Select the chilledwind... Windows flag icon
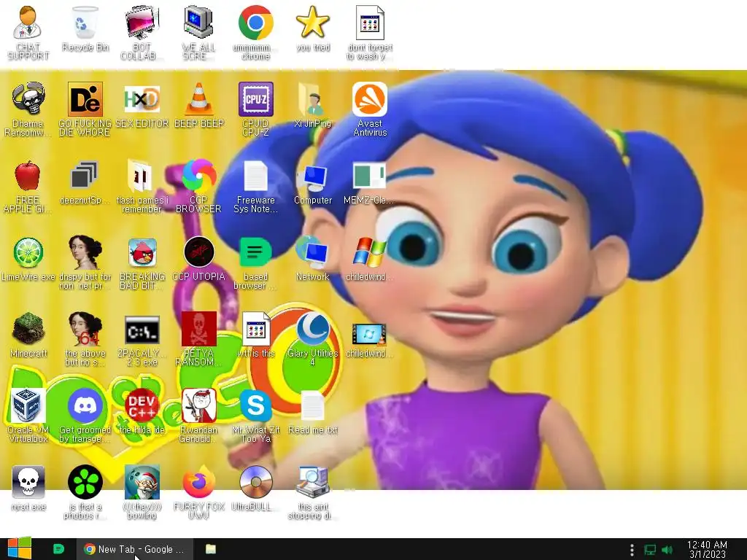Screen dimensions: 747x560 tap(370, 258)
